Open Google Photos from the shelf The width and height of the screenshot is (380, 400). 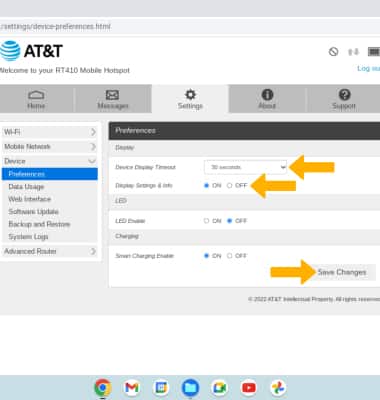pos(278,388)
